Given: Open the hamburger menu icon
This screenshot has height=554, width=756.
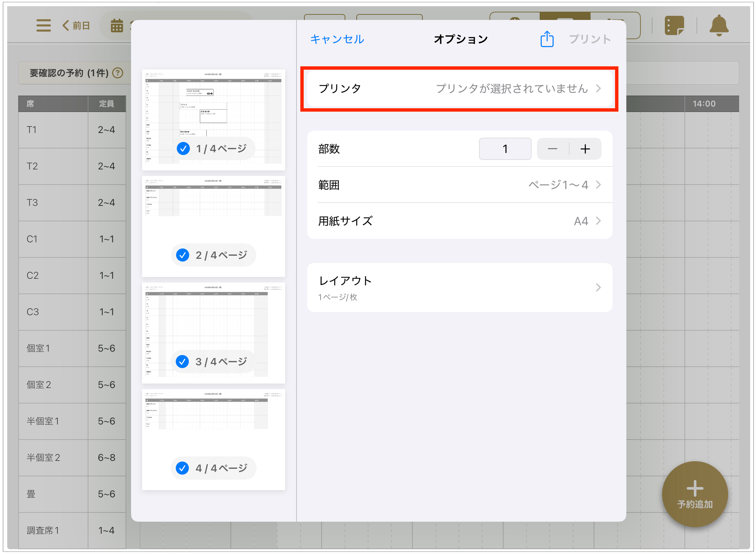Looking at the screenshot, I should [x=44, y=25].
